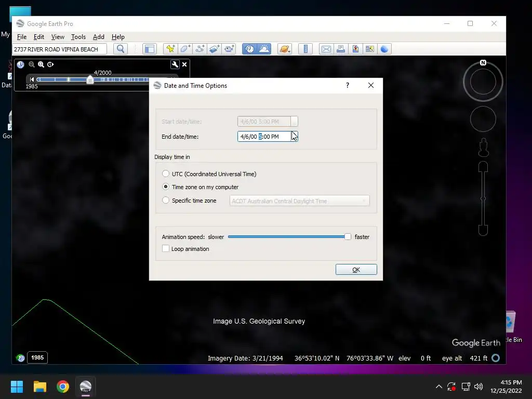Open the Tools menu
Image resolution: width=532 pixels, height=399 pixels.
78,37
